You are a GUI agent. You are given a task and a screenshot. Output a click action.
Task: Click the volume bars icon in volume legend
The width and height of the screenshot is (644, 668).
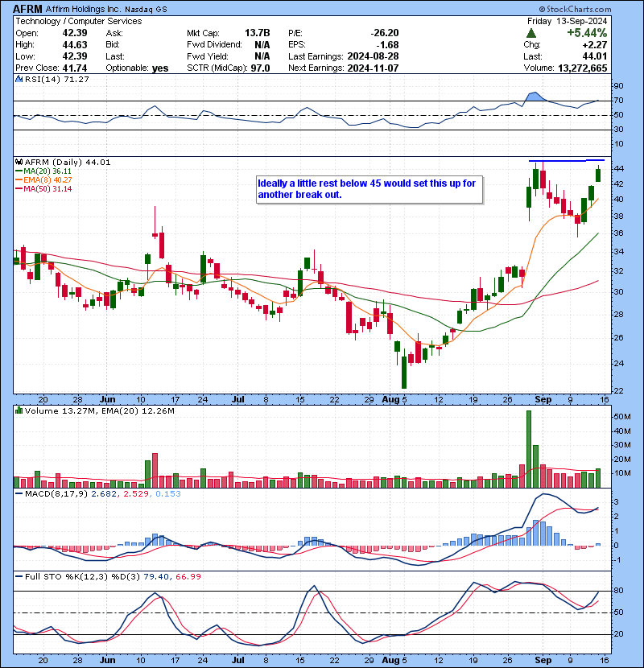tap(19, 410)
